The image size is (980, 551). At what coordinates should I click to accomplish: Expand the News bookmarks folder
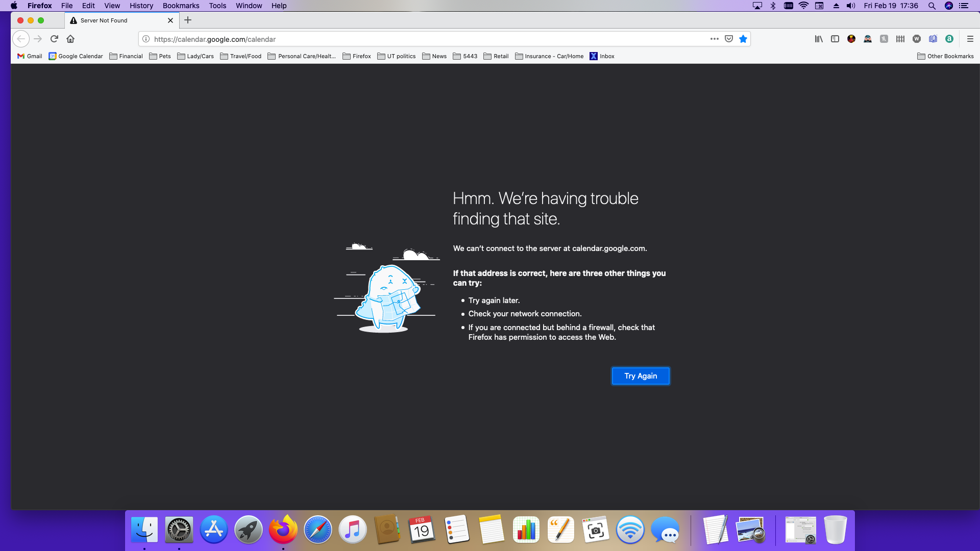pos(434,56)
